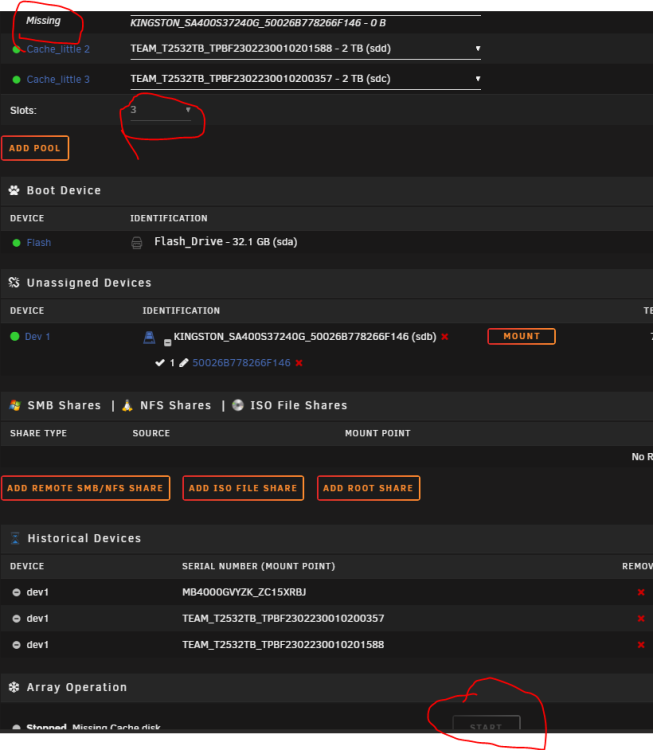Switch to SMB Shares section
The height and width of the screenshot is (750, 653).
[x=64, y=406]
